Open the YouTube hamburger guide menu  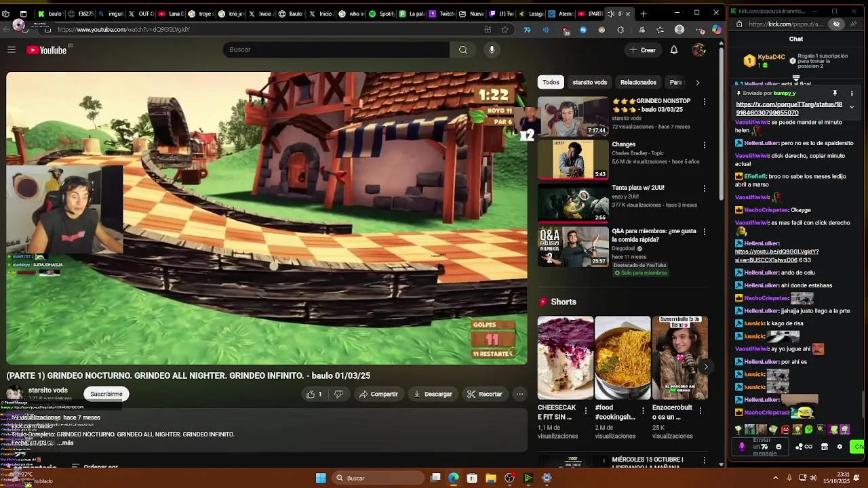coord(12,49)
